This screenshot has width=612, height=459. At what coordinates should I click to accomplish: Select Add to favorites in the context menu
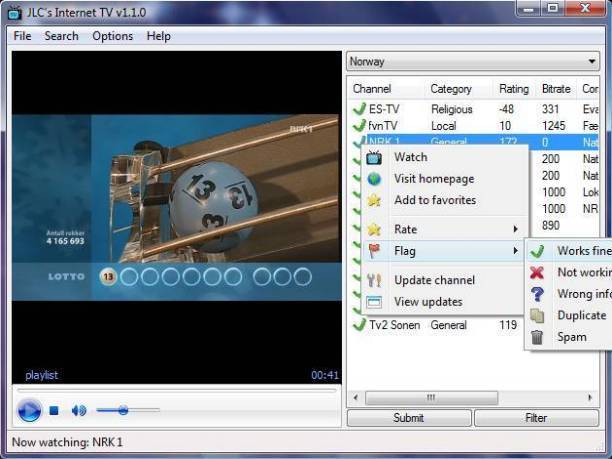[x=446, y=200]
